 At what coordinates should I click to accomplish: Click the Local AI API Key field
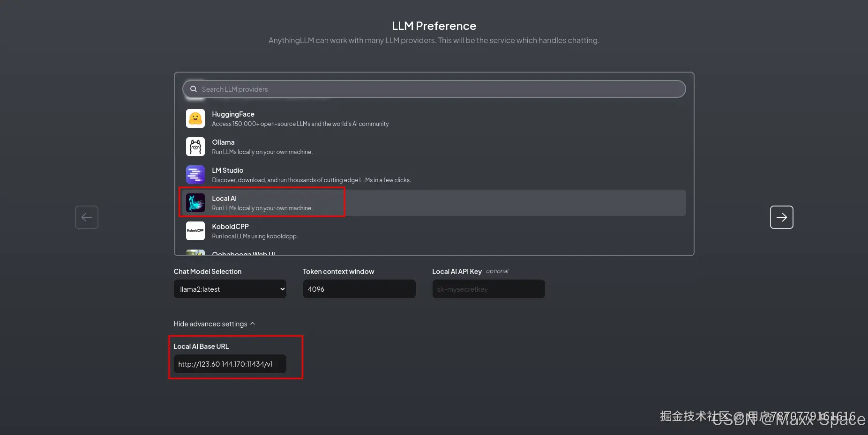click(488, 289)
